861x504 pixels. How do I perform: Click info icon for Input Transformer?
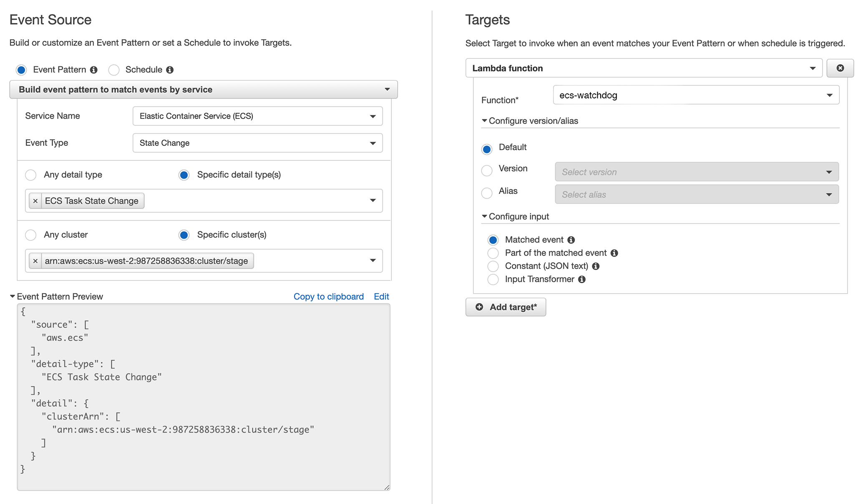click(x=582, y=279)
